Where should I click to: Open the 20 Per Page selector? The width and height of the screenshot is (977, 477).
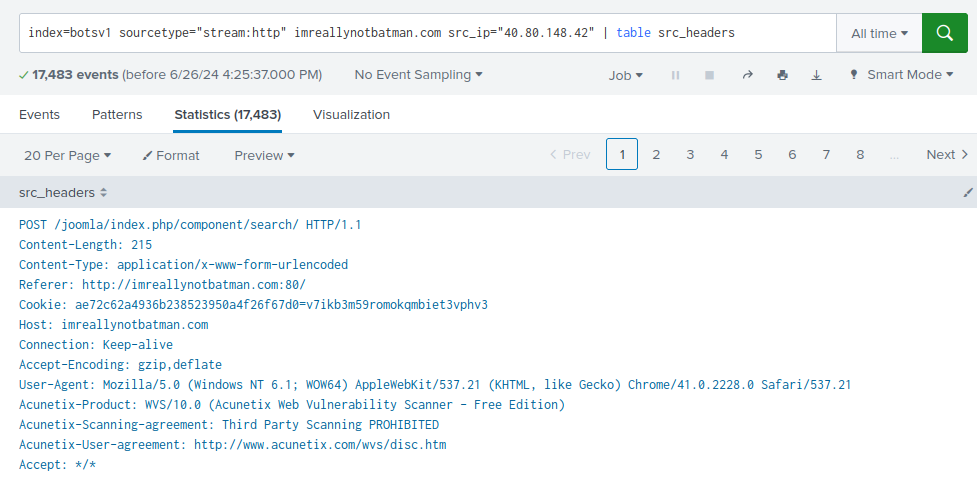67,155
